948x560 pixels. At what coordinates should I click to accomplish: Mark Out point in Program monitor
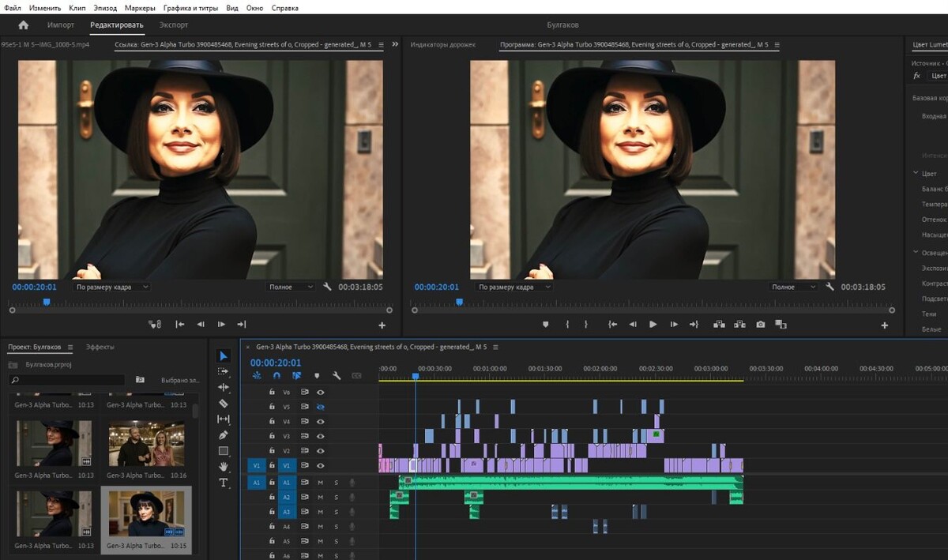586,325
